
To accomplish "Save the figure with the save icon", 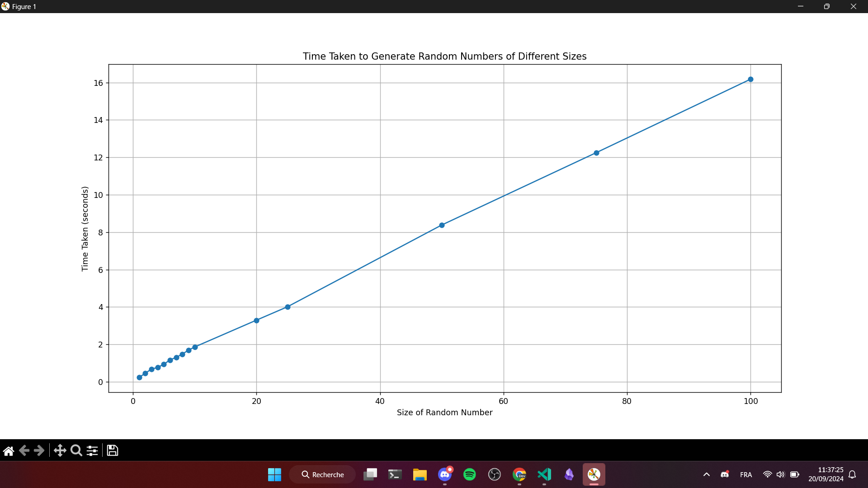I will coord(112,450).
